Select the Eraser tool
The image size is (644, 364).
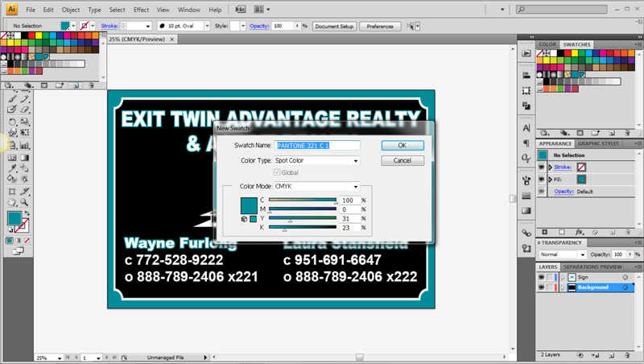[x=25, y=110]
